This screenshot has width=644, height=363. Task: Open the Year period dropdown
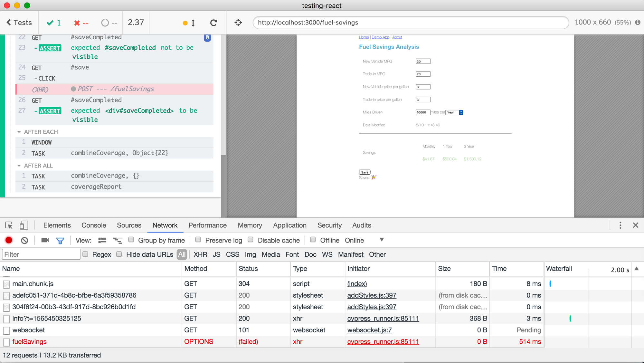coord(454,112)
